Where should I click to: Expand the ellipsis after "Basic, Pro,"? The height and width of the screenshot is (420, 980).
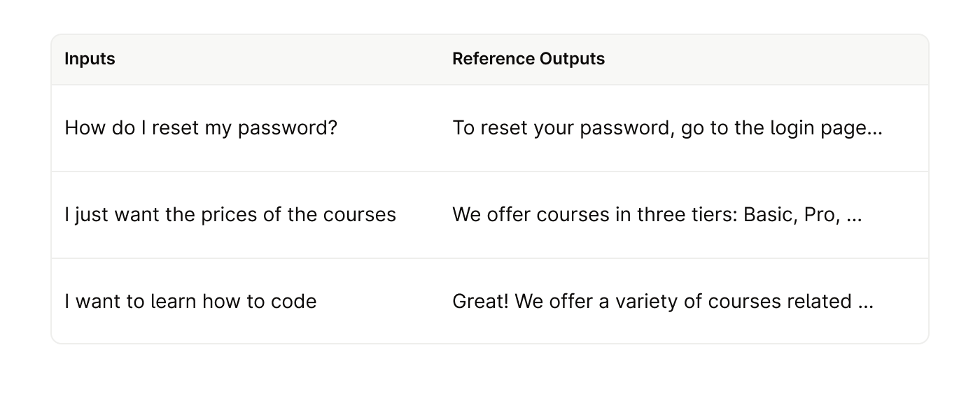pyautogui.click(x=854, y=216)
